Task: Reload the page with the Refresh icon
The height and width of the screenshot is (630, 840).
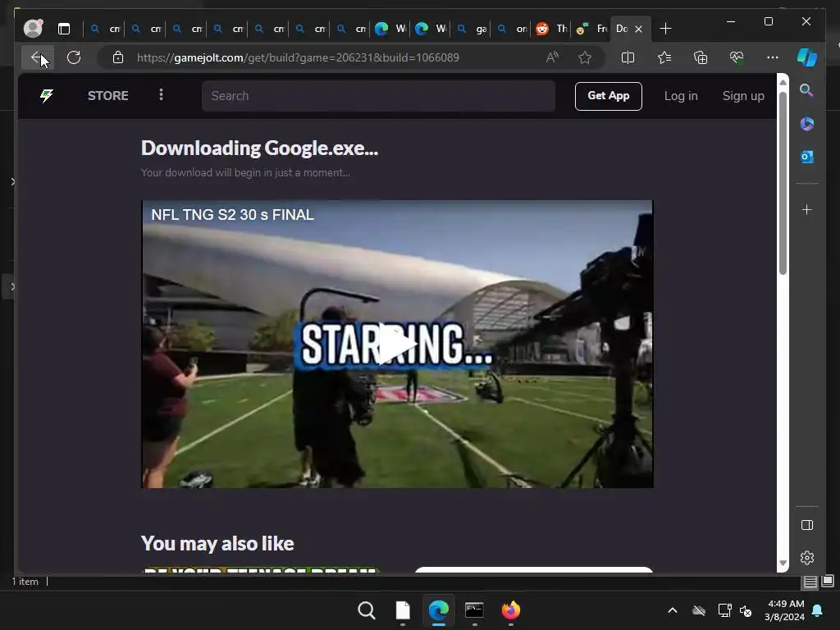Action: click(x=74, y=57)
